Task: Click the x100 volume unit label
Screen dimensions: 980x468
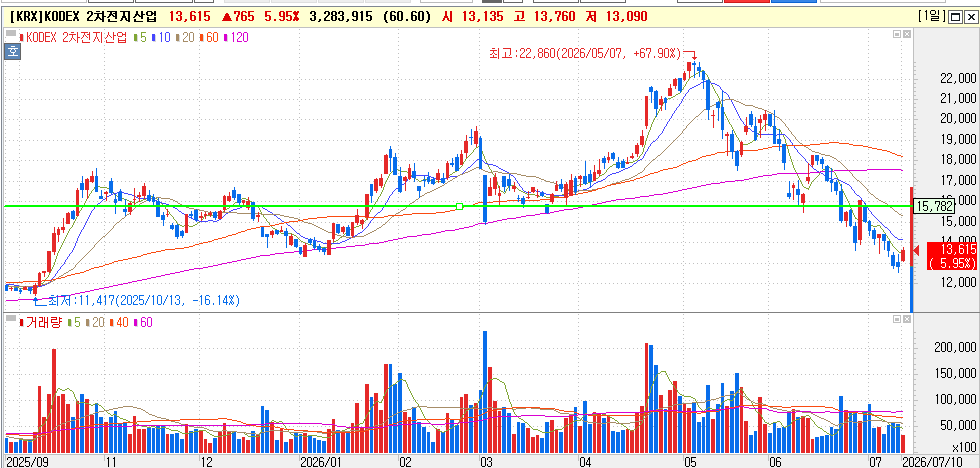Action: (965, 448)
